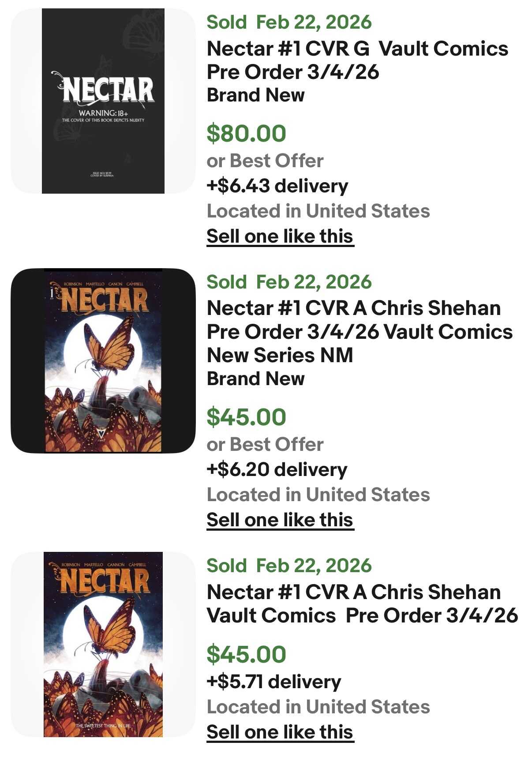Image resolution: width=532 pixels, height=757 pixels.
Task: Click "Sell one like this" below +$5.71 delivery
Action: tap(280, 732)
